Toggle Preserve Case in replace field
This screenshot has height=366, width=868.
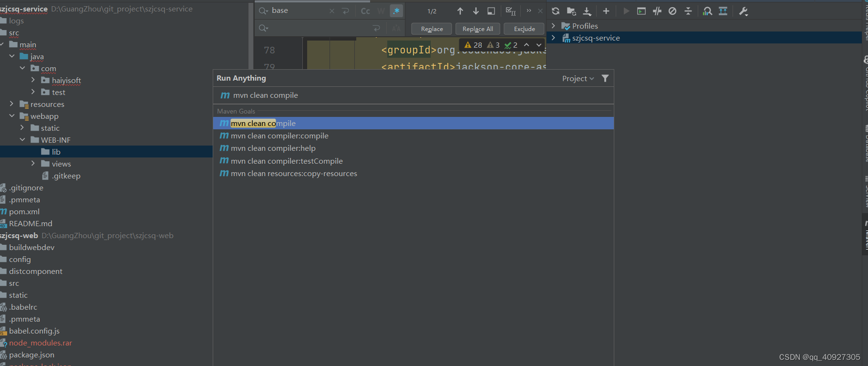(x=396, y=29)
